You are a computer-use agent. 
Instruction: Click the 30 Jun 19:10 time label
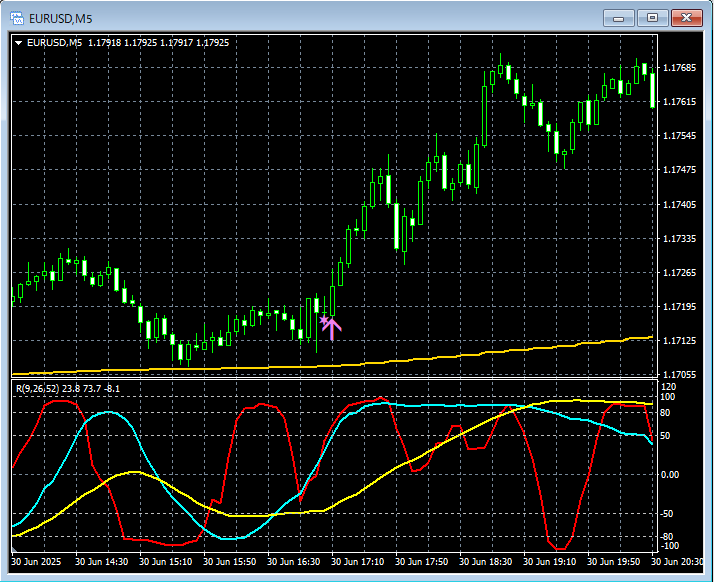coord(549,561)
